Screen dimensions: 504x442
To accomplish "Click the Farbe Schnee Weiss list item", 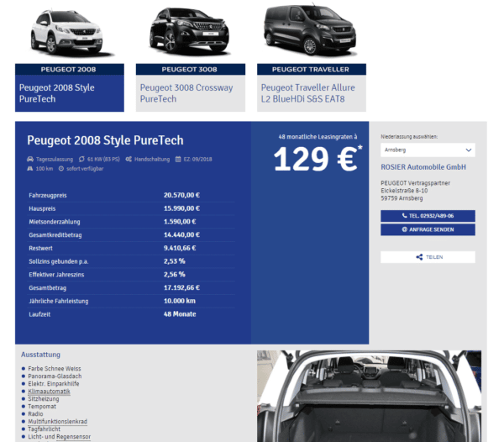I will tap(55, 369).
